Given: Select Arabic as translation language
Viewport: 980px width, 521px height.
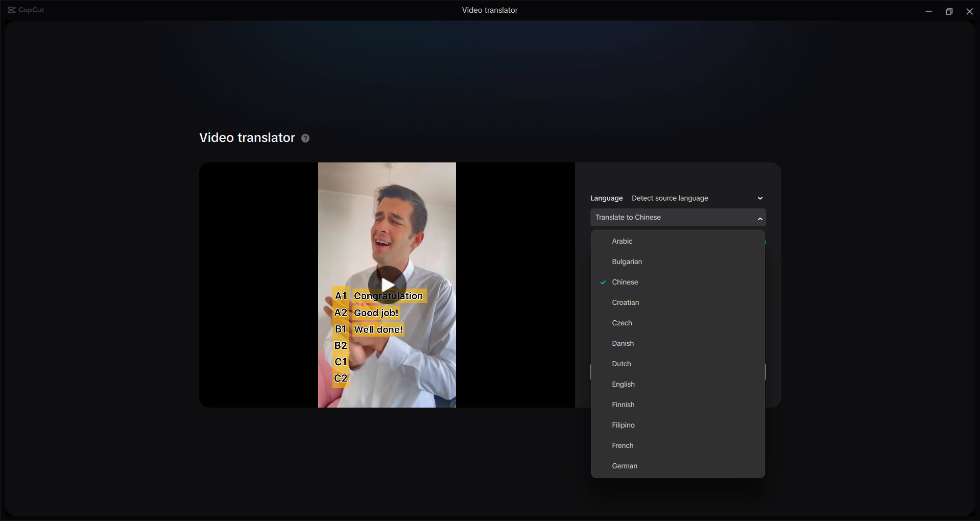Looking at the screenshot, I should 622,241.
